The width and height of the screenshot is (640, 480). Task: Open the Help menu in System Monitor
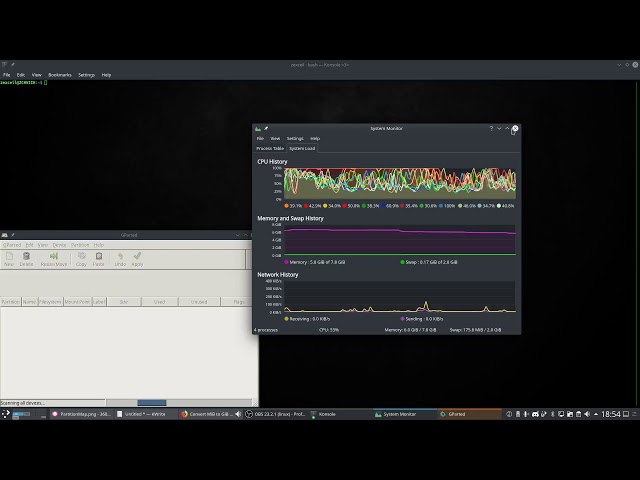[x=315, y=138]
